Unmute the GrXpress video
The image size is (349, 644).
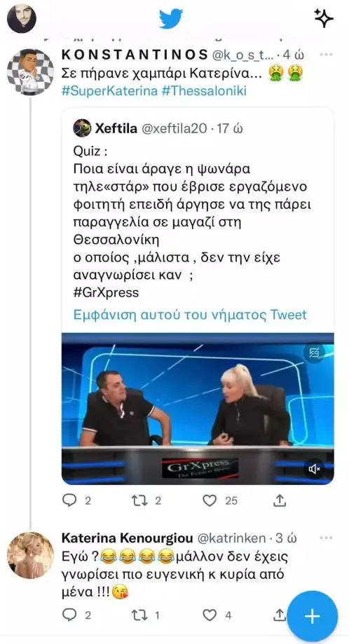[x=315, y=469]
